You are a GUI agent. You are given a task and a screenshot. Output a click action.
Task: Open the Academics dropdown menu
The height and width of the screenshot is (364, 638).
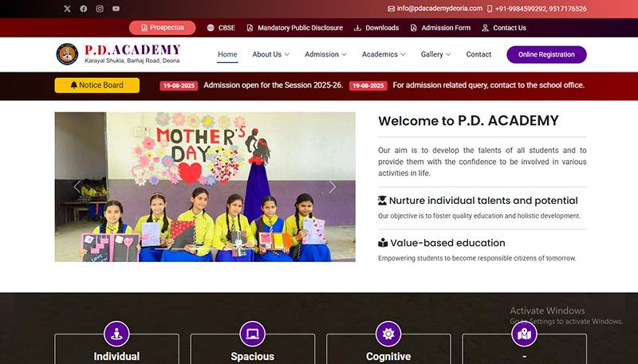[384, 54]
